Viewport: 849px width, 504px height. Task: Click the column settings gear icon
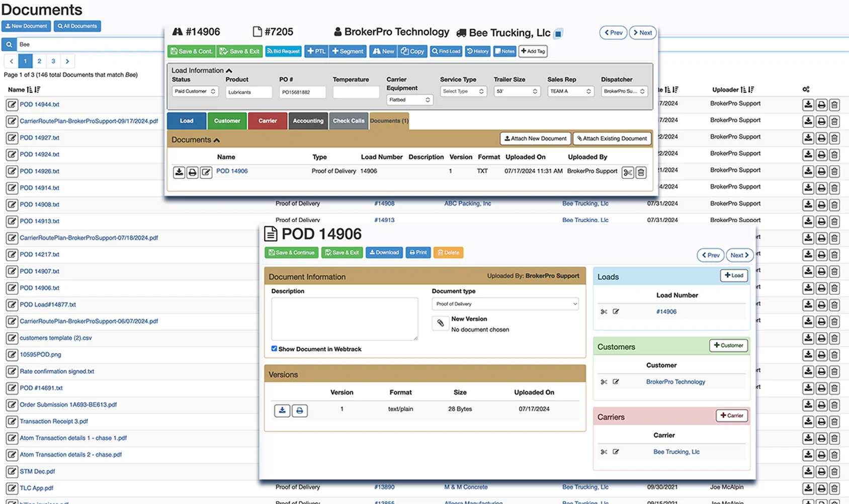click(x=806, y=89)
